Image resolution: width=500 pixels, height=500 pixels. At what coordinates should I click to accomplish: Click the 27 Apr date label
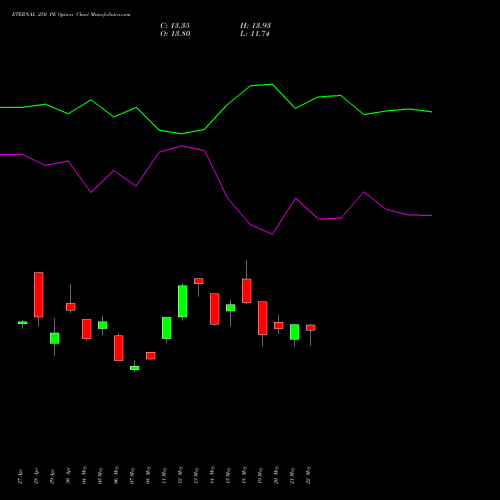click(20, 477)
